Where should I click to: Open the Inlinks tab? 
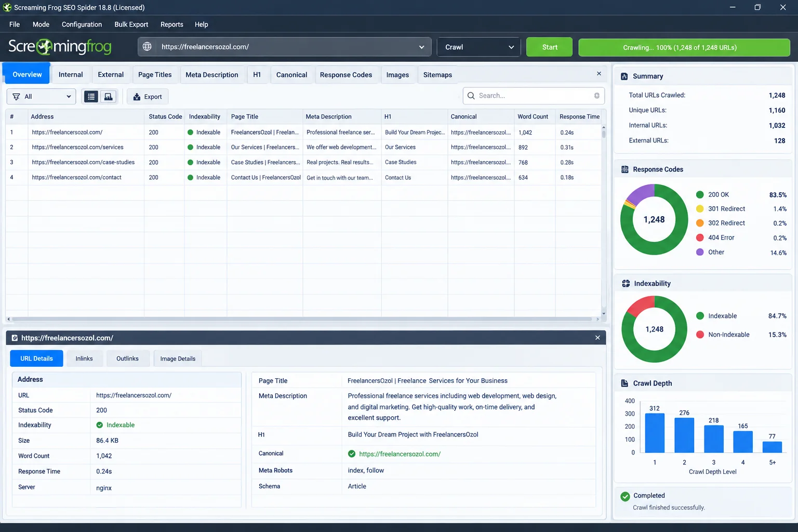84,358
